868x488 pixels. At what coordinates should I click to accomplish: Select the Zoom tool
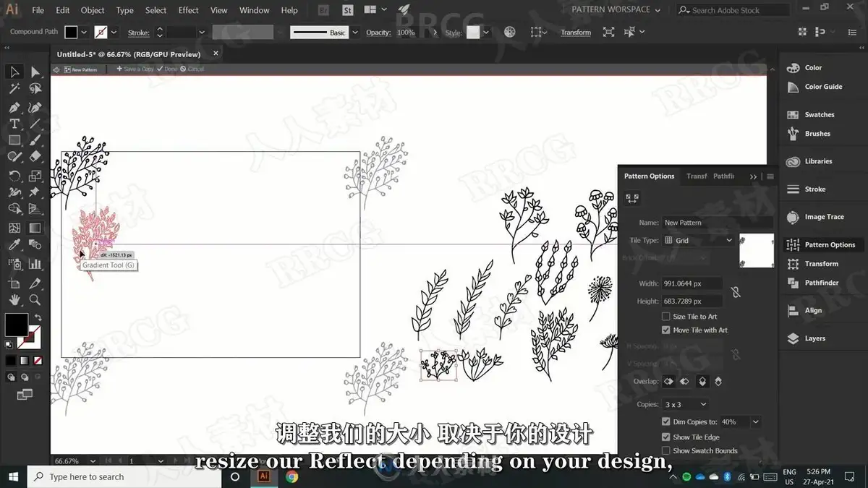tap(35, 299)
